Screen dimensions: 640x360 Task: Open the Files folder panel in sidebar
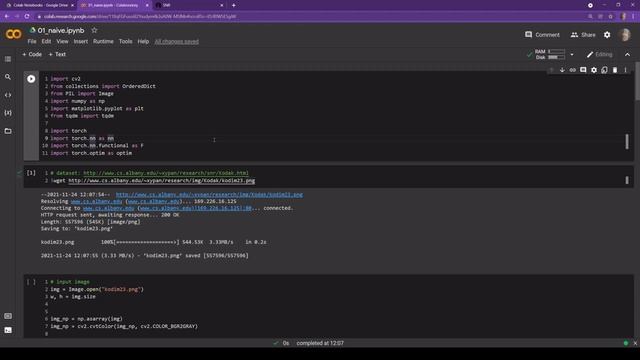click(x=8, y=131)
